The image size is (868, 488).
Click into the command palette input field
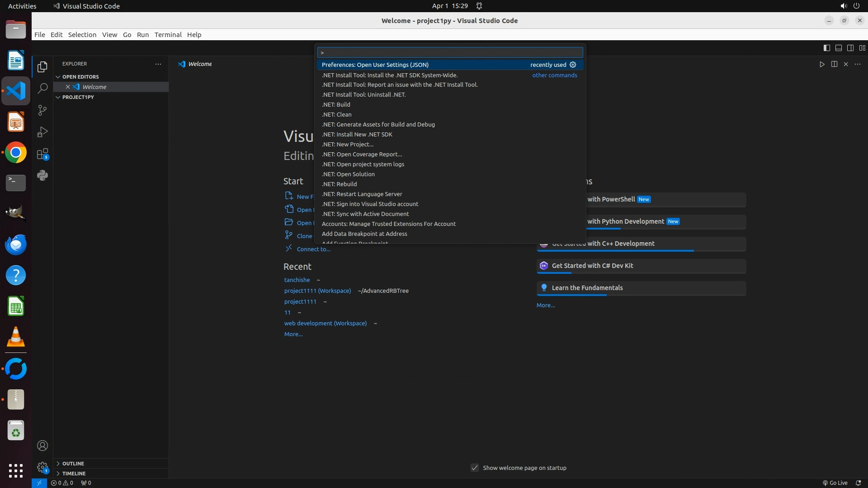tap(450, 52)
